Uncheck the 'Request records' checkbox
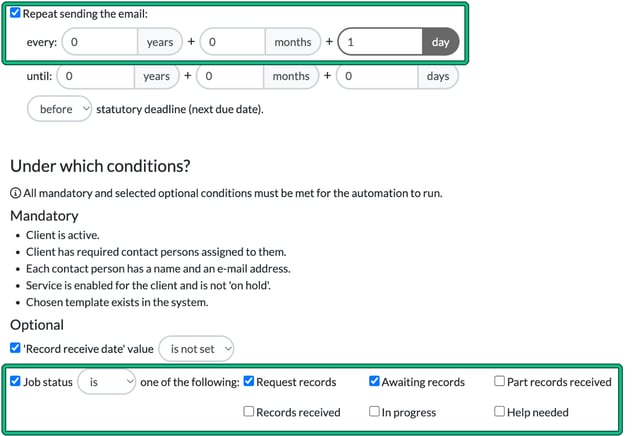Screen dimensions: 632x436 pyautogui.click(x=249, y=381)
